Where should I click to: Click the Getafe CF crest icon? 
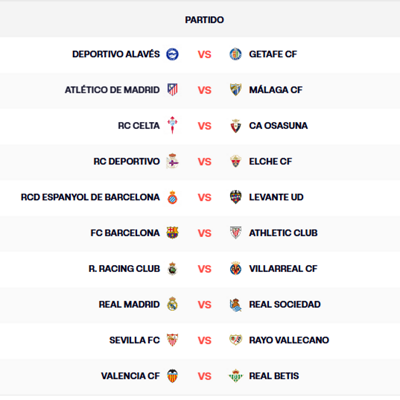(x=235, y=54)
